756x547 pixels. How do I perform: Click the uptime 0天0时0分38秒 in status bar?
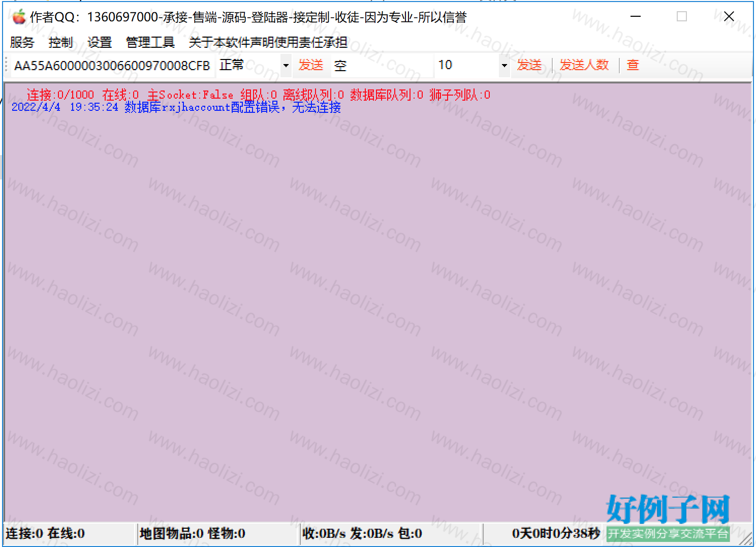point(556,533)
